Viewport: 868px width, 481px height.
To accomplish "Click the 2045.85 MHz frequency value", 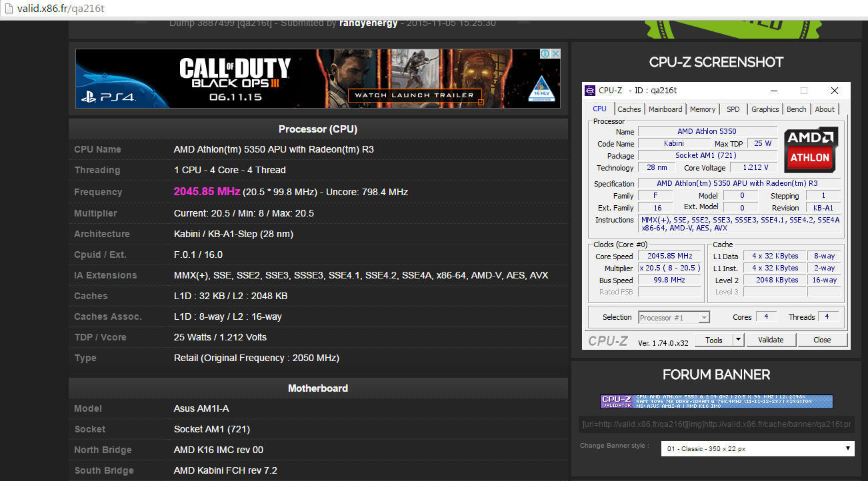I will [207, 191].
